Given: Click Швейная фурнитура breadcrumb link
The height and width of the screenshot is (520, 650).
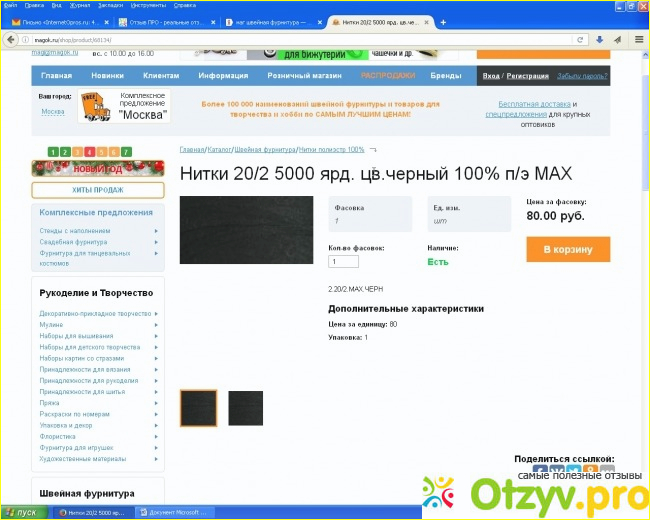Looking at the screenshot, I should click(264, 149).
